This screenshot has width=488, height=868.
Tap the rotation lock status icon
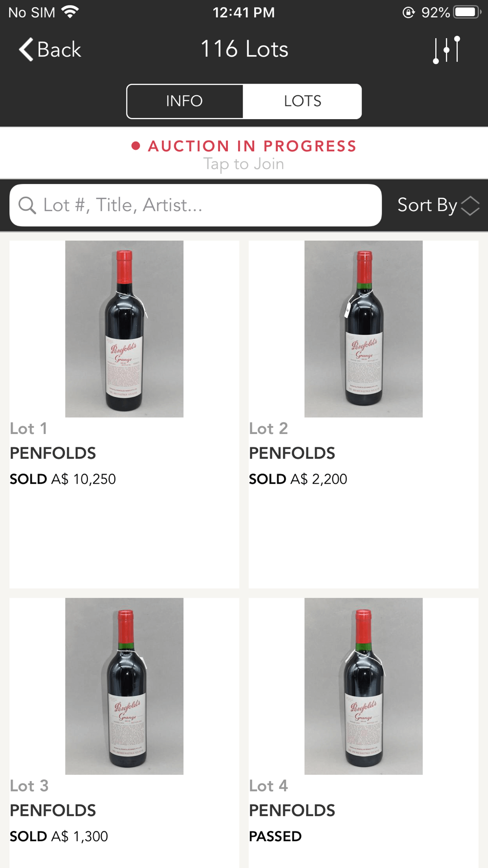(408, 12)
